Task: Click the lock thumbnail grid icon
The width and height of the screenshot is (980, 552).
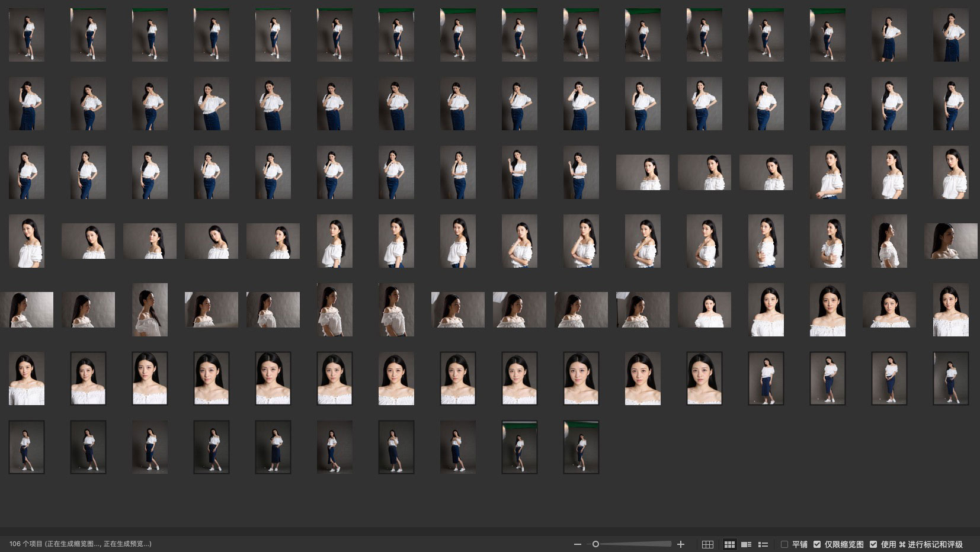Action: 707,544
